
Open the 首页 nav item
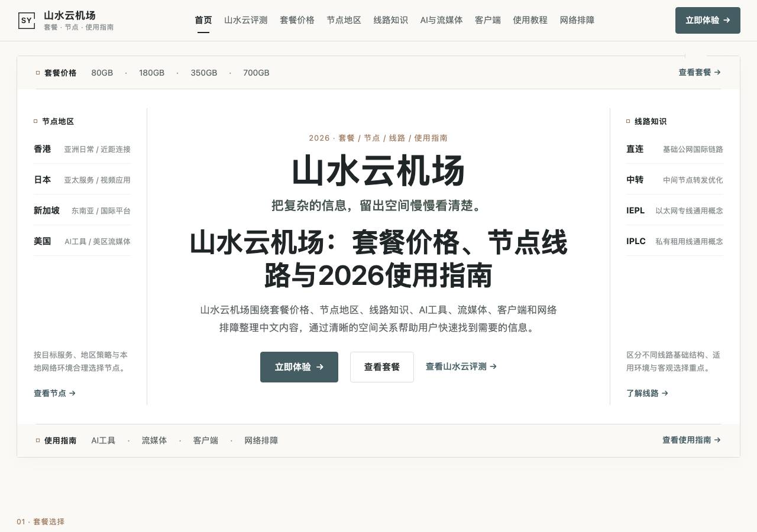tap(203, 20)
